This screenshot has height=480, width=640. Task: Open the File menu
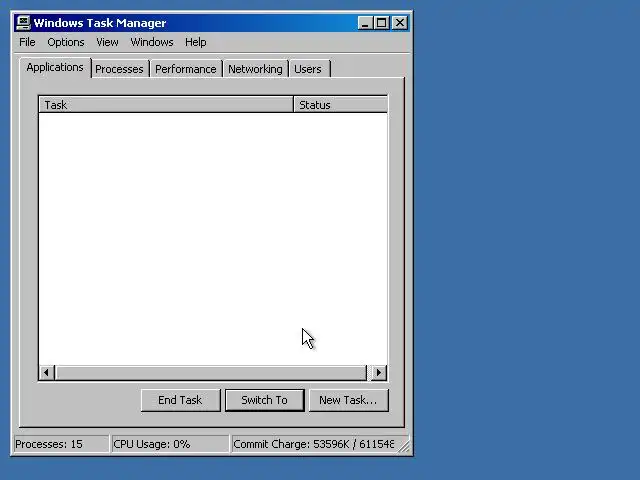tap(27, 42)
